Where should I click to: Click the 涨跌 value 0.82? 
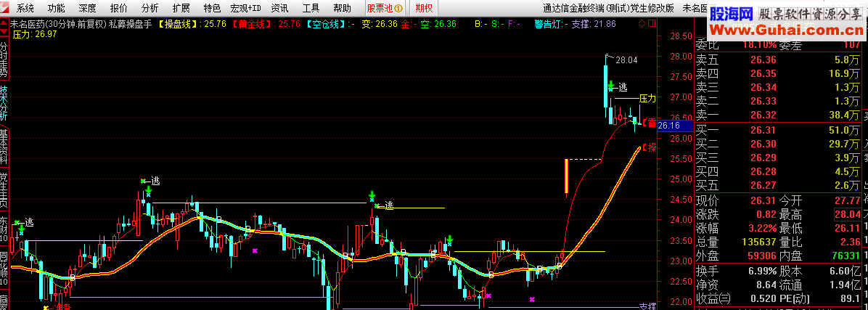pos(767,214)
